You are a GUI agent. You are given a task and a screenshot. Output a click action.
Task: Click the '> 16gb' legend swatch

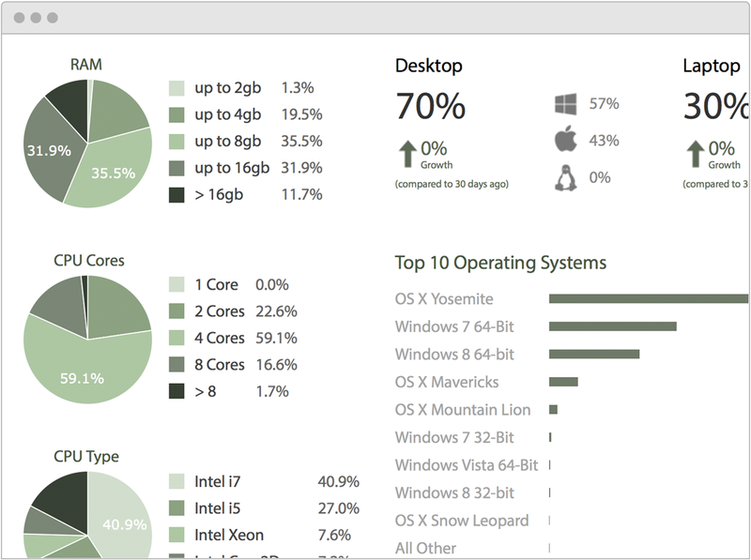click(x=176, y=195)
